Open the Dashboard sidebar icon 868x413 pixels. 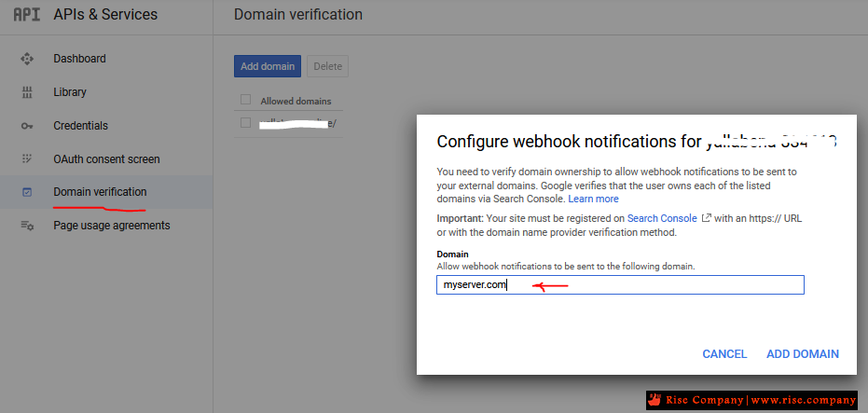click(x=27, y=59)
